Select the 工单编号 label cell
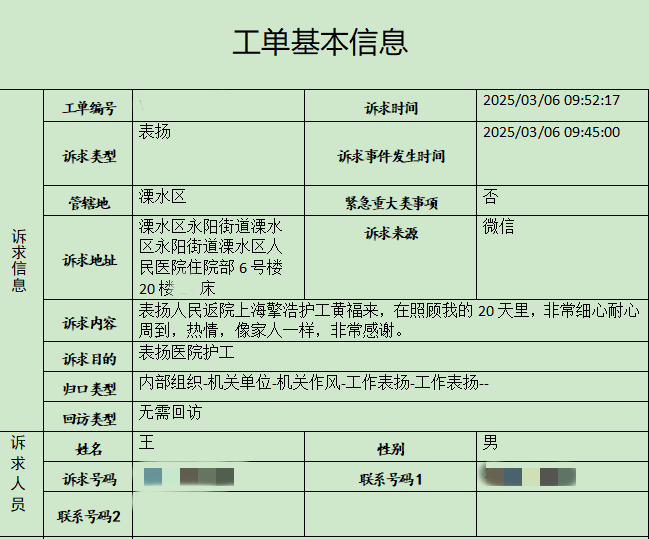 point(89,108)
